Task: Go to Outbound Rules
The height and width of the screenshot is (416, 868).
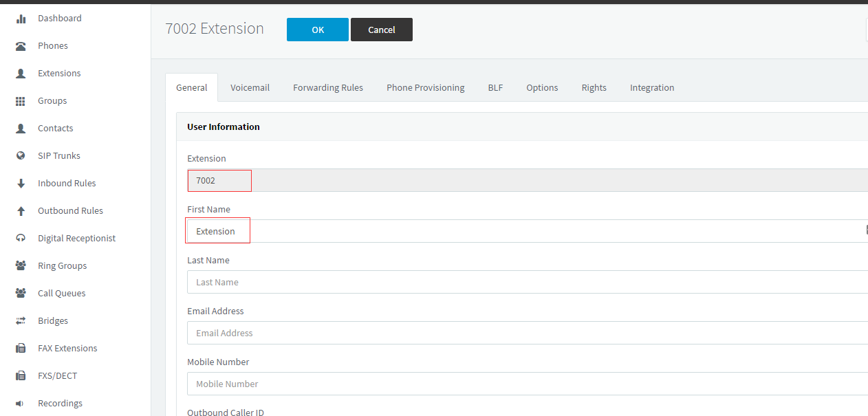Action: tap(70, 211)
